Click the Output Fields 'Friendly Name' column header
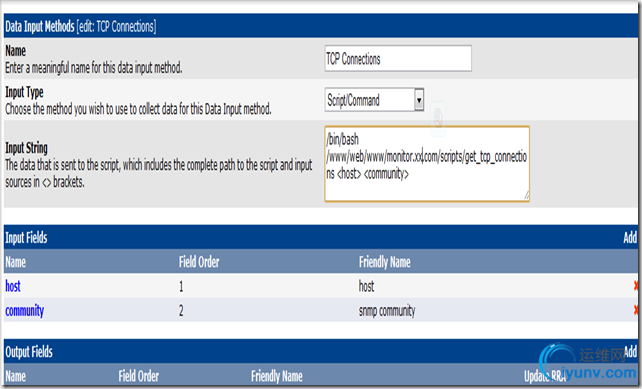This screenshot has width=642, height=389. tap(277, 376)
